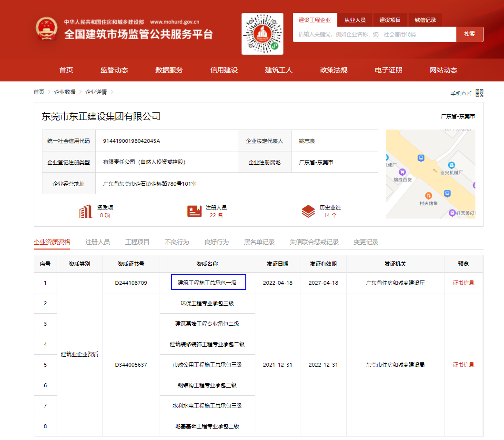Open the 建筑工人 navigation item
Image resolution: width=504 pixels, height=440 pixels.
[x=279, y=70]
